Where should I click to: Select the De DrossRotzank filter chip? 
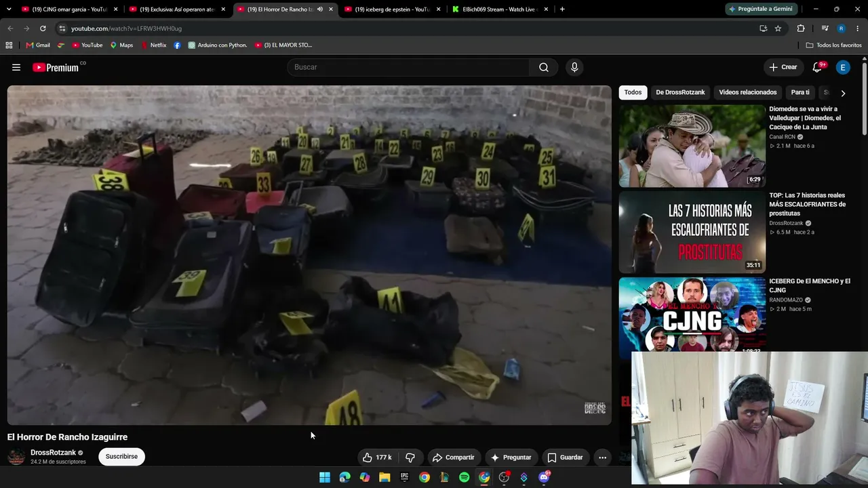click(x=680, y=93)
